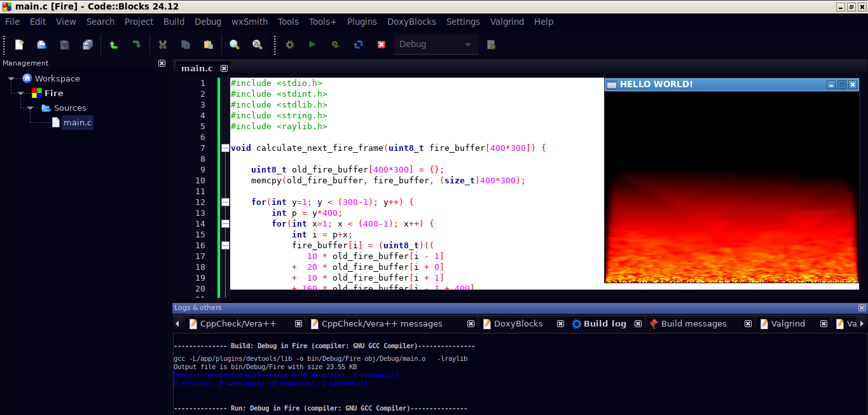Abort the build with red X icon

[382, 45]
